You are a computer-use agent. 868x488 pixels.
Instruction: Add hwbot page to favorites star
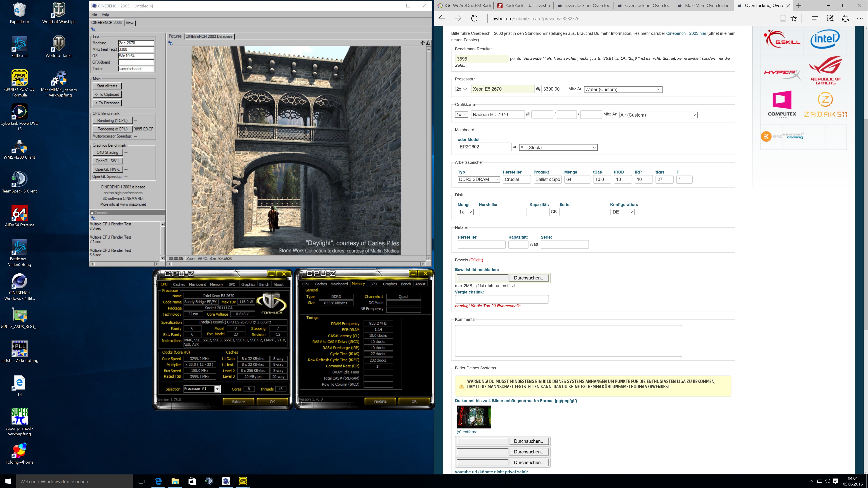(x=794, y=19)
